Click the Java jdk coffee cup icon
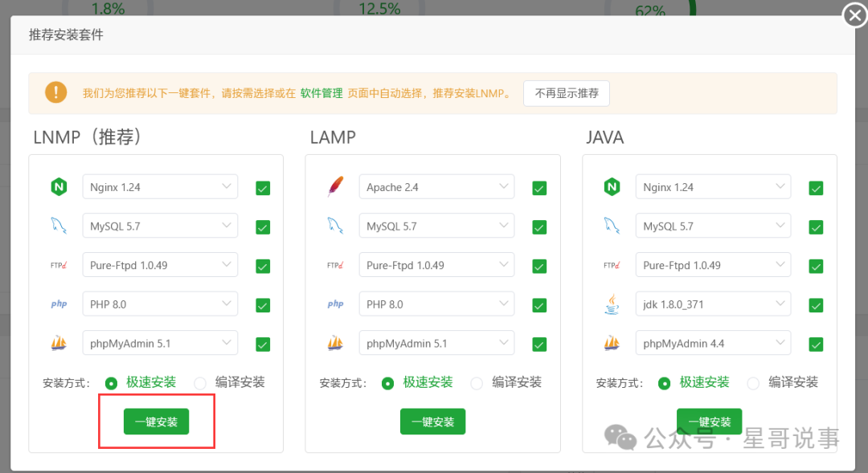This screenshot has height=473, width=868. pos(612,304)
